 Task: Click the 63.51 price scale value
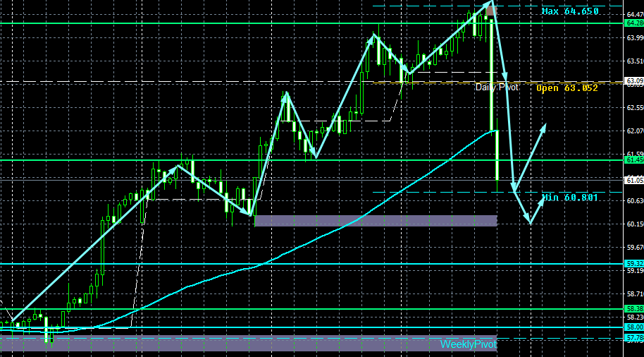pos(635,61)
